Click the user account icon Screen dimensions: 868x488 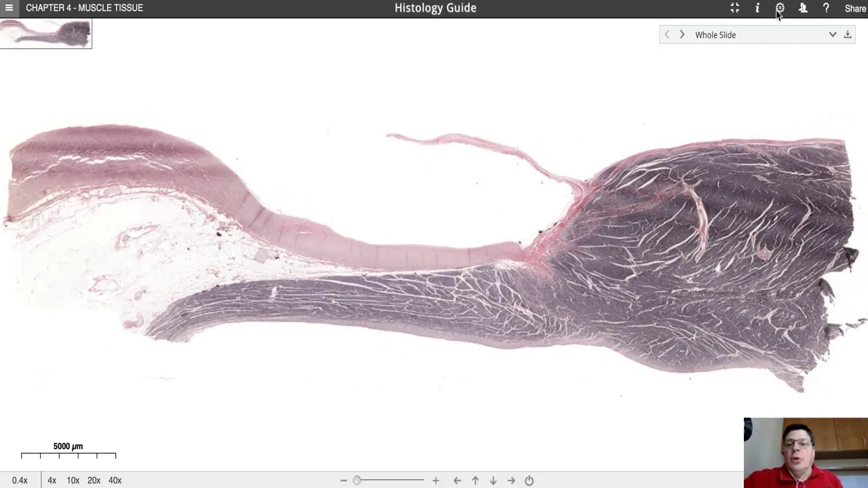(803, 8)
